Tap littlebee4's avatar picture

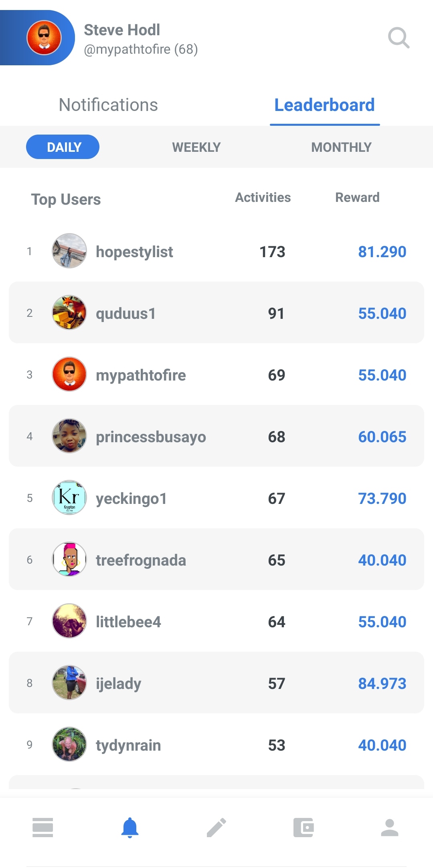pyautogui.click(x=69, y=621)
